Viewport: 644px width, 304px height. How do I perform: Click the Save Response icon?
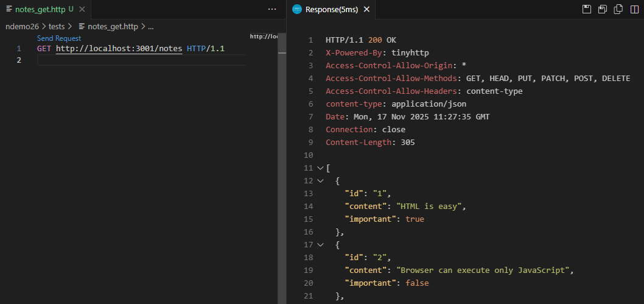587,9
